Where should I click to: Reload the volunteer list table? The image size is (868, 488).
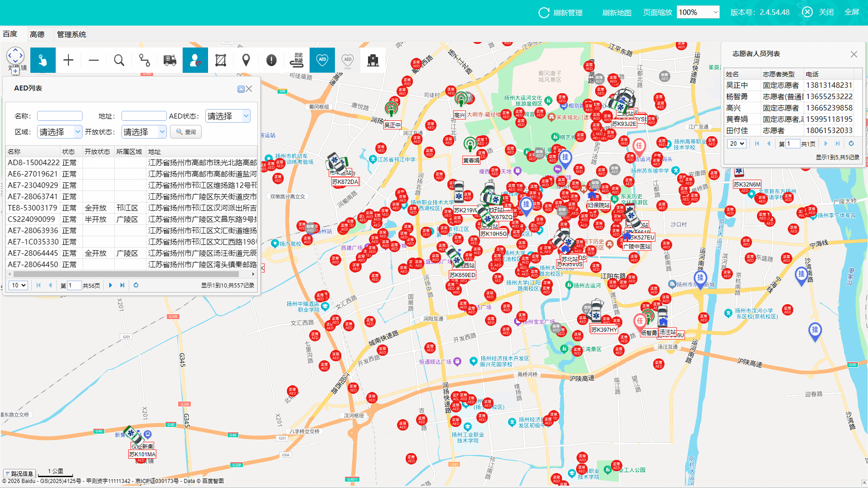click(x=851, y=144)
